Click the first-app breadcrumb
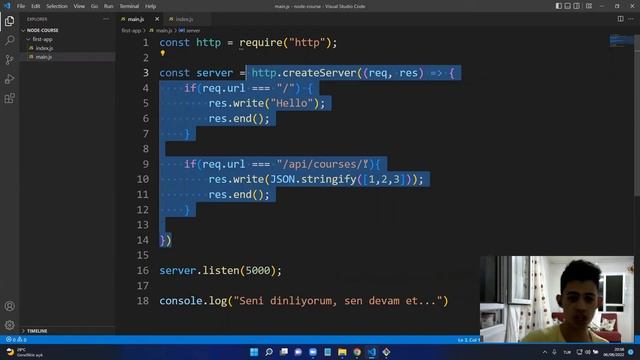640x360 pixels. coord(131,31)
